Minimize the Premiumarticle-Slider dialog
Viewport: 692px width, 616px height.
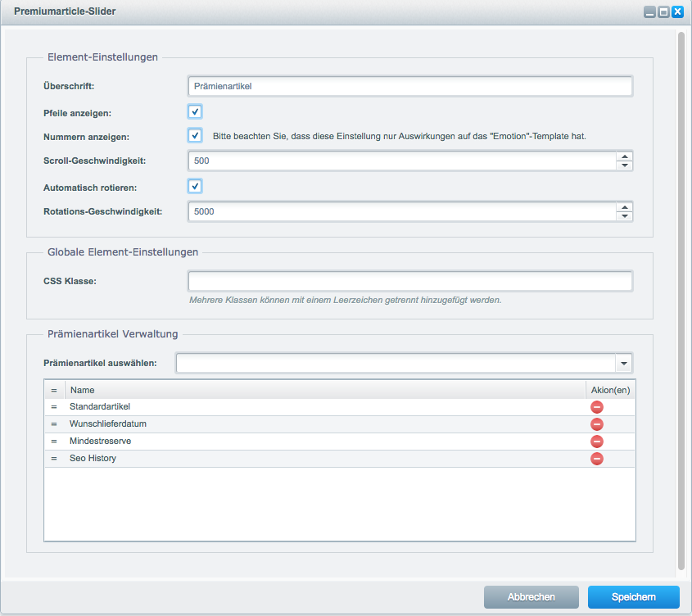[649, 12]
